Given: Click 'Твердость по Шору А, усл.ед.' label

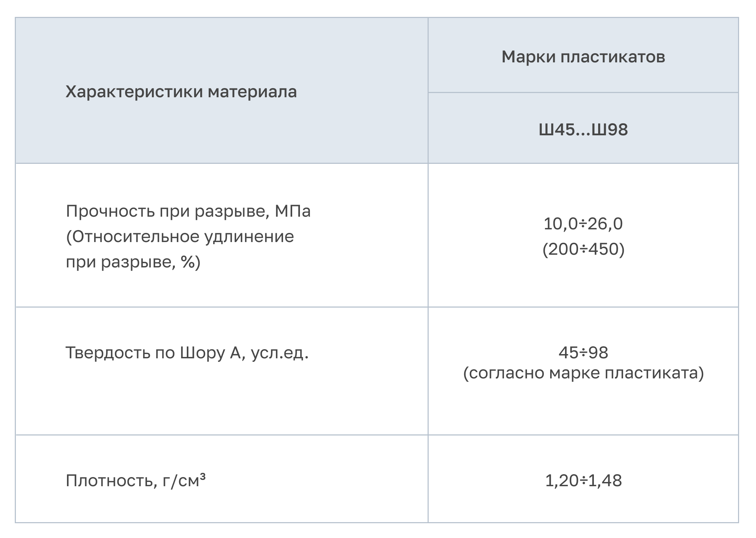Looking at the screenshot, I should [187, 353].
